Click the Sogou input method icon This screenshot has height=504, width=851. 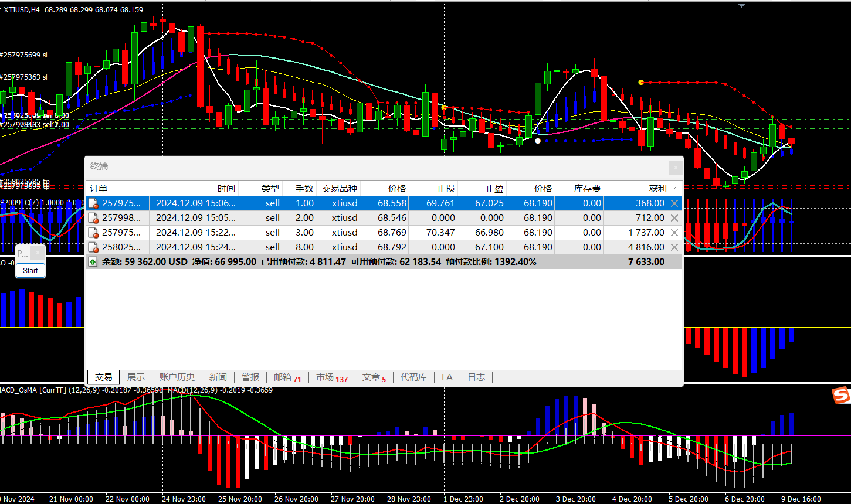[x=842, y=396]
